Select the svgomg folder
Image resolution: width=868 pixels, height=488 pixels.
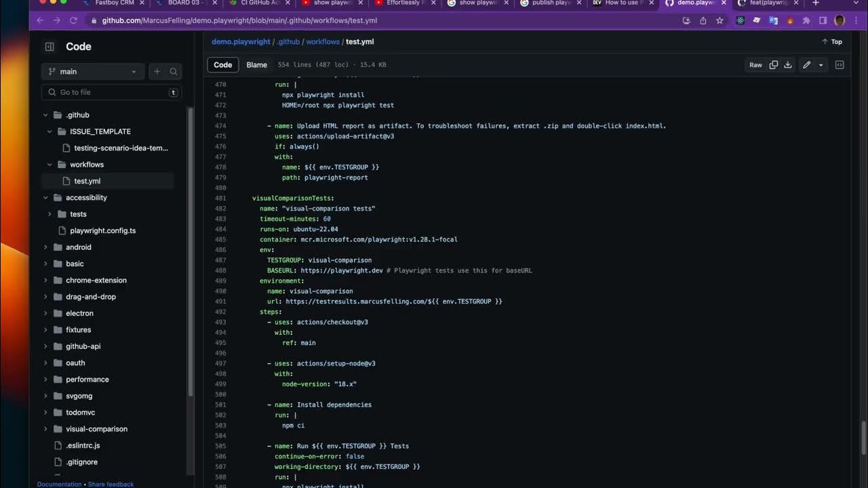tap(79, 396)
